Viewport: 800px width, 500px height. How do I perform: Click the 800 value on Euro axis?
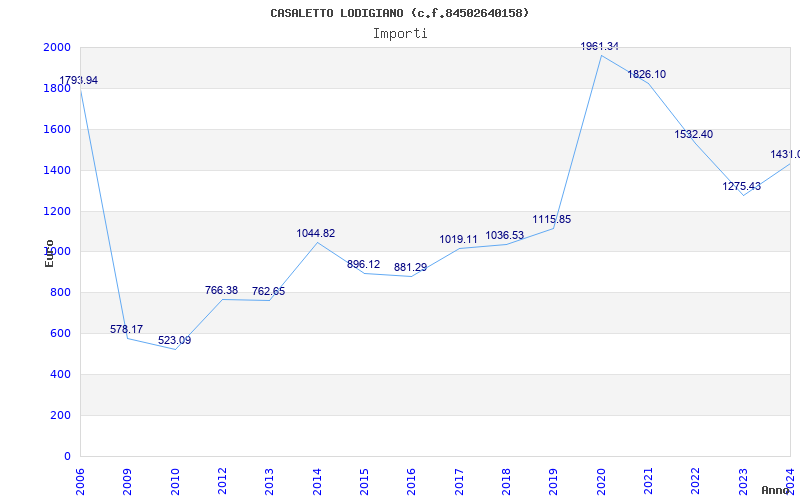click(60, 292)
